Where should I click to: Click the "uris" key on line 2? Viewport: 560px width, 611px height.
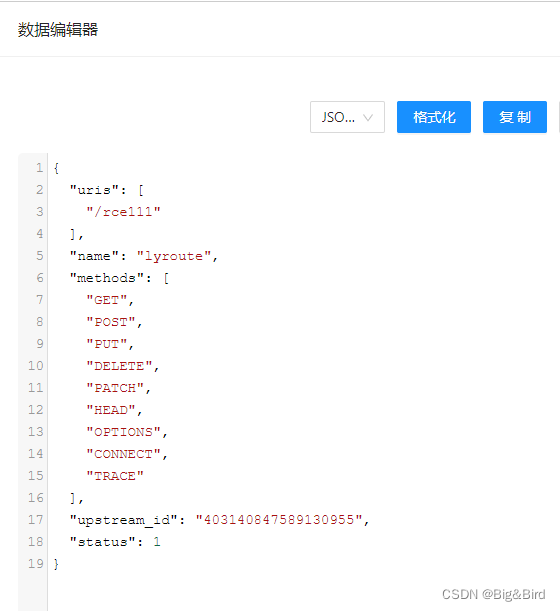[94, 190]
